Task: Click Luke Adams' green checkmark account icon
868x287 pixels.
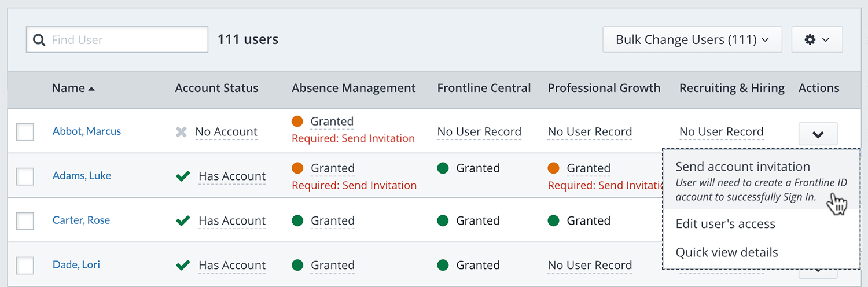Action: [183, 176]
